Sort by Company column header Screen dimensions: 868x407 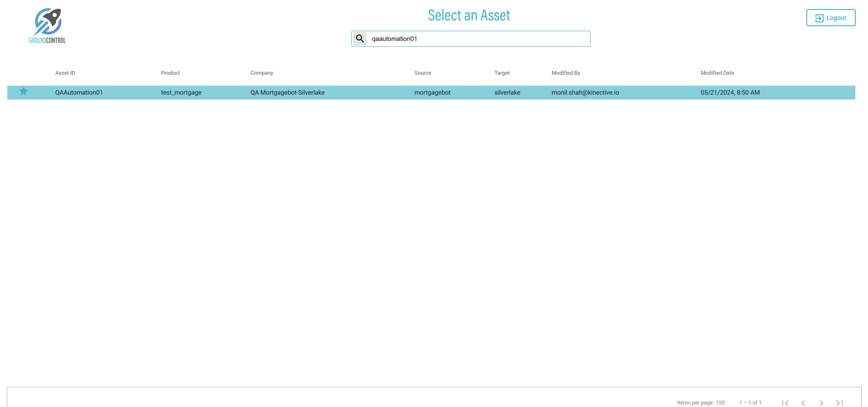coord(262,73)
